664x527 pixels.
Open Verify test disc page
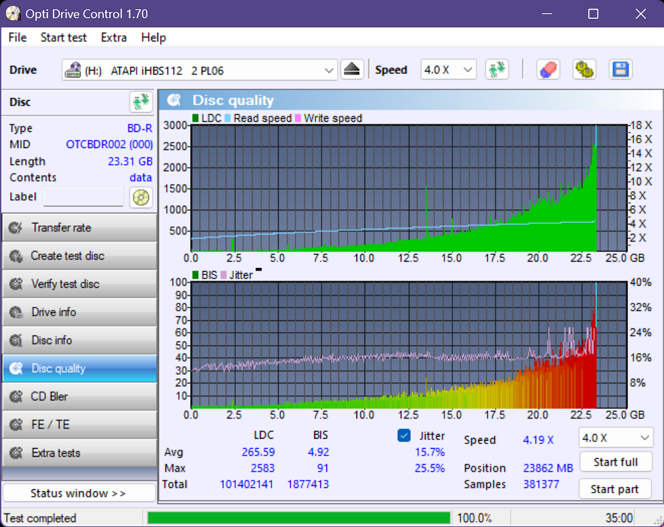coord(80,284)
